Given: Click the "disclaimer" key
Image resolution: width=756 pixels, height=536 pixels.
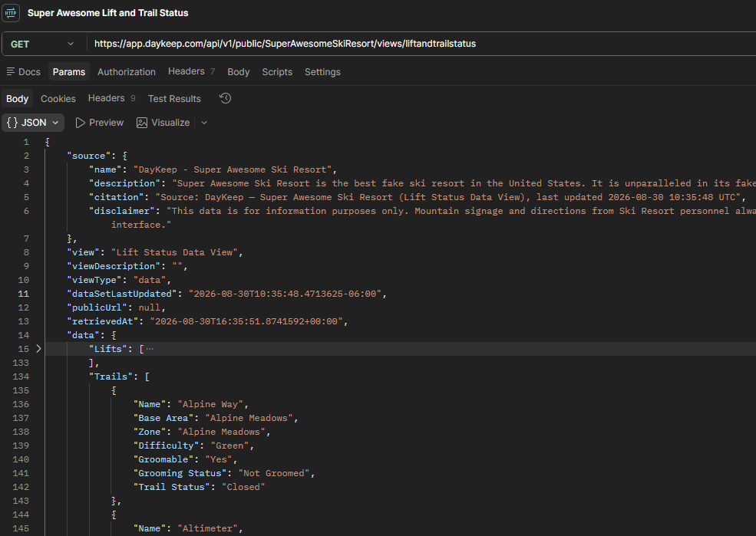Looking at the screenshot, I should (122, 211).
